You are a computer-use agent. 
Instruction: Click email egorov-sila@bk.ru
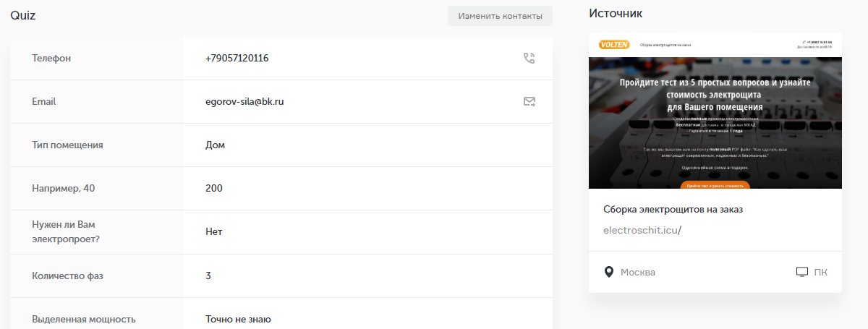244,101
